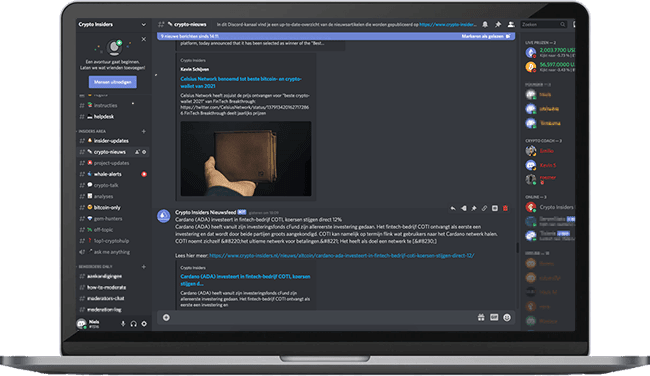Open GIF picker in message box
The height and width of the screenshot is (376, 650).
coord(494,318)
